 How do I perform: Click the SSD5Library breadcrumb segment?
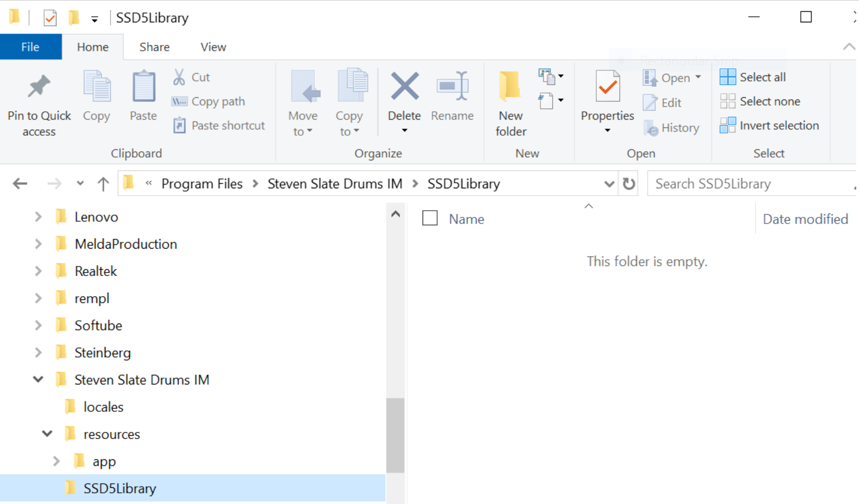464,184
